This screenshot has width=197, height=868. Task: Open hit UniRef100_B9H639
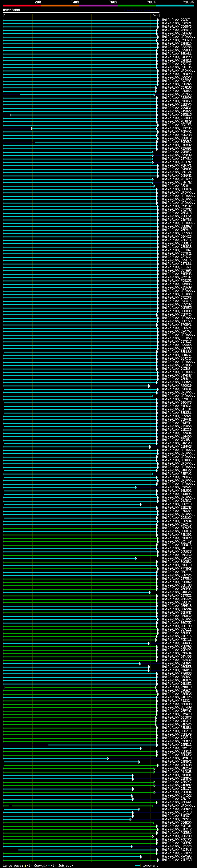pyautogui.click(x=176, y=33)
